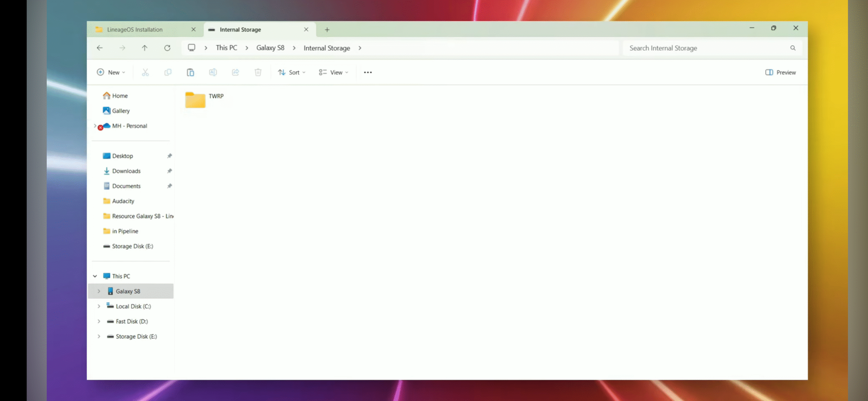Screen dimensions: 868x401
Task: Click the Paste clipboard icon
Action: click(190, 72)
